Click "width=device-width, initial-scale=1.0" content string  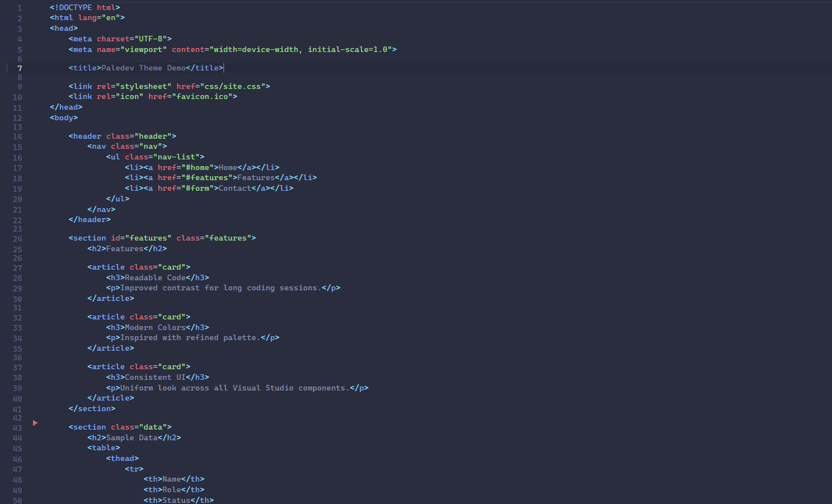pos(300,49)
